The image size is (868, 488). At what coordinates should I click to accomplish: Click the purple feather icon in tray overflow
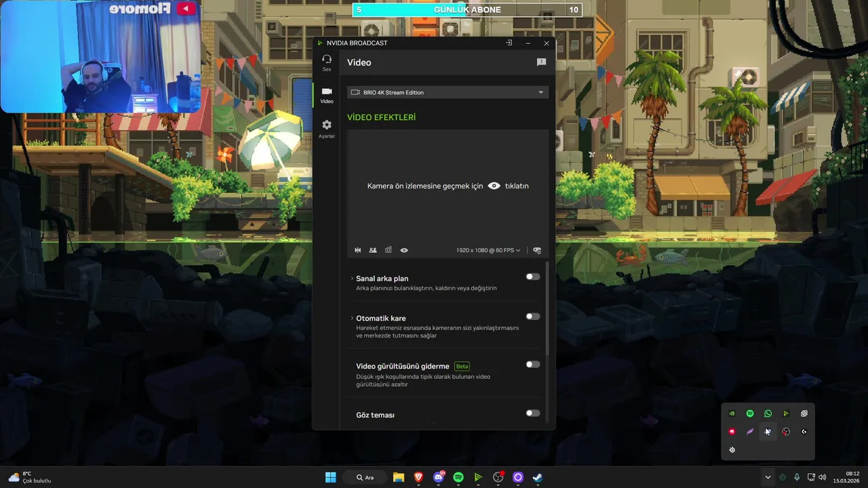[750, 432]
